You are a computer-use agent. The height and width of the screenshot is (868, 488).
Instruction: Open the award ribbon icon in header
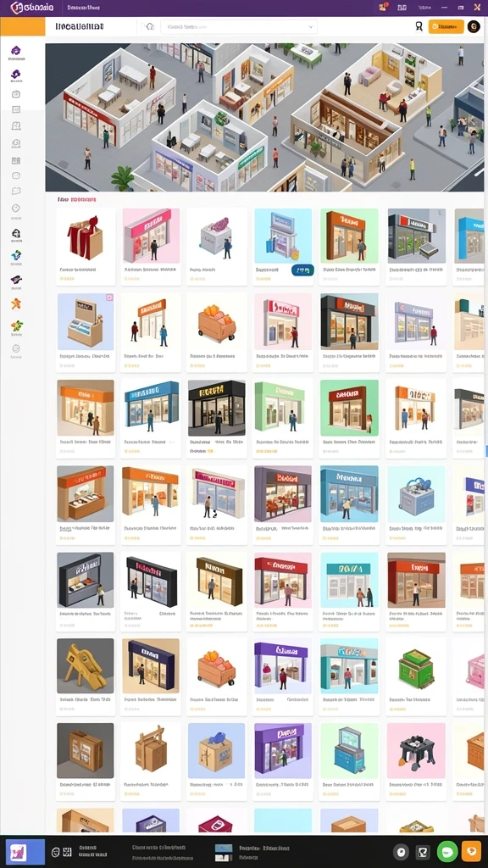(419, 26)
